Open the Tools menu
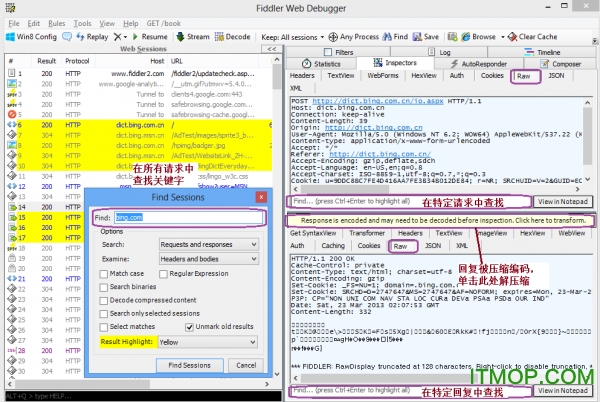Screen dimensions: 600x402 click(x=82, y=23)
